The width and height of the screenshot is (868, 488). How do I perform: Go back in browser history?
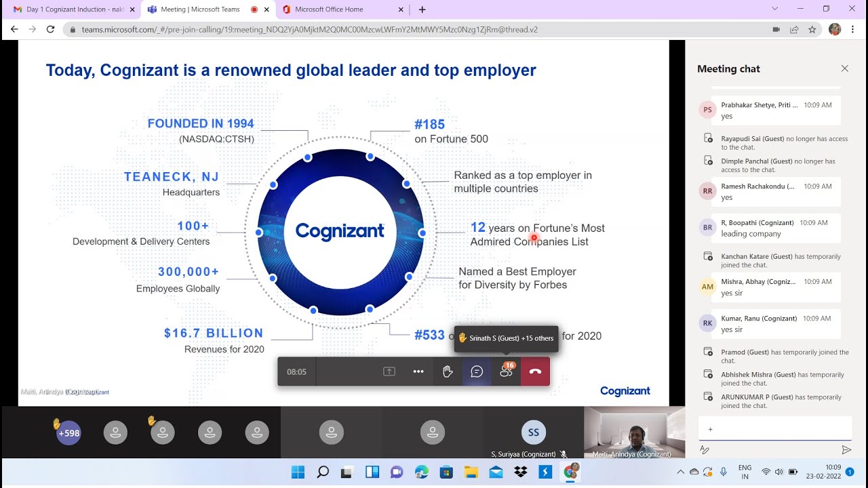click(14, 29)
